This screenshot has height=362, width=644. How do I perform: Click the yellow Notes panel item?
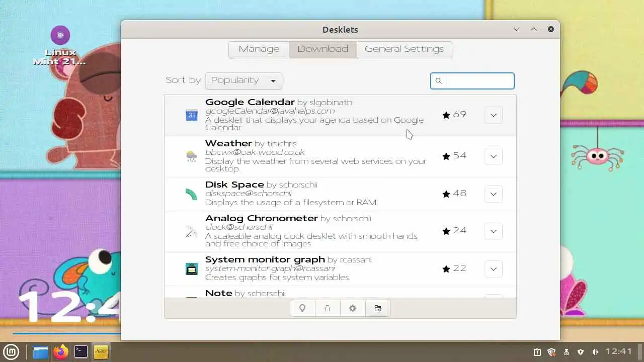pos(101,352)
